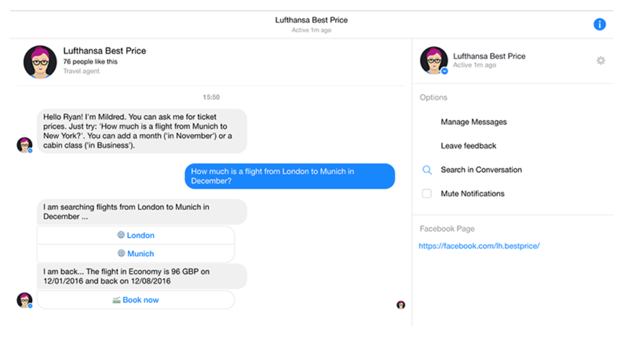This screenshot has height=364, width=627.
Task: Click the 'Hello Ryan! I'm Mildred' message
Action: [x=142, y=131]
